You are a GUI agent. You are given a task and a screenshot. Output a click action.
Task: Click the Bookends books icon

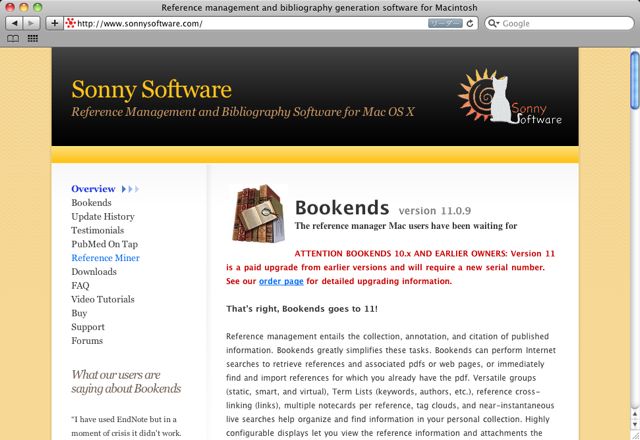pos(258,213)
